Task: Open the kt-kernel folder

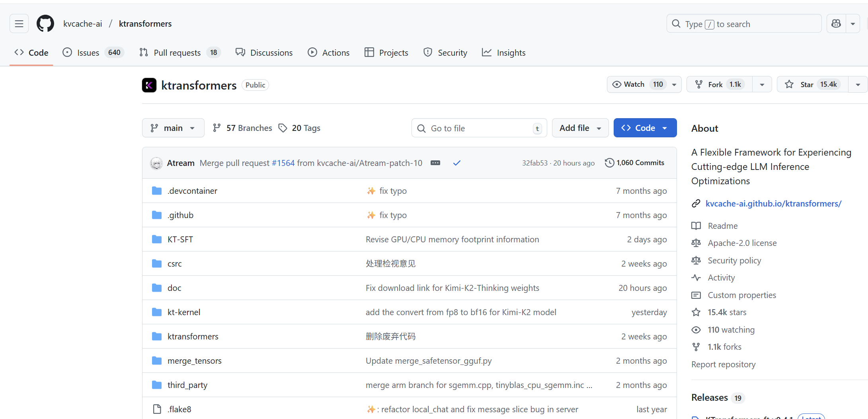Action: (x=184, y=312)
